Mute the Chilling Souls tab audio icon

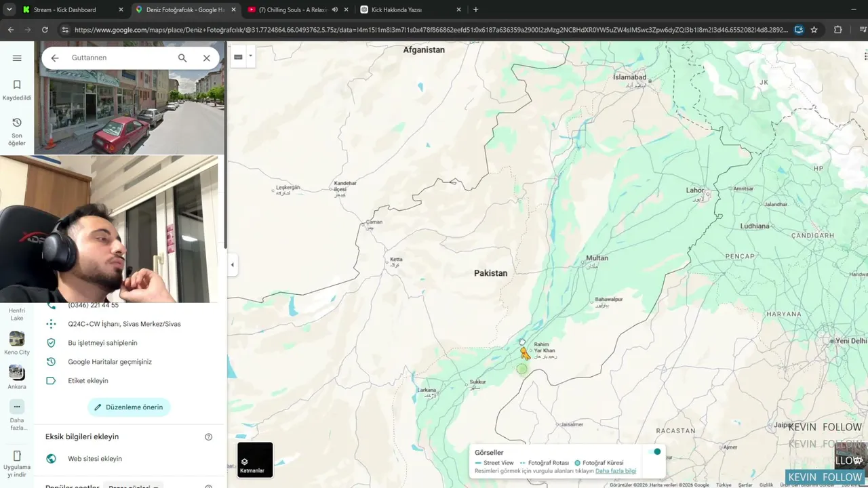click(335, 10)
